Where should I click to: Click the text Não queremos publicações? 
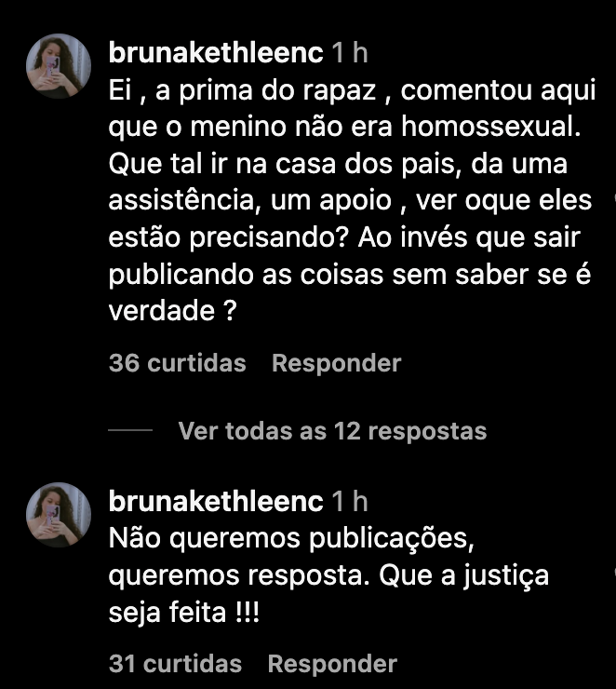[x=291, y=539]
